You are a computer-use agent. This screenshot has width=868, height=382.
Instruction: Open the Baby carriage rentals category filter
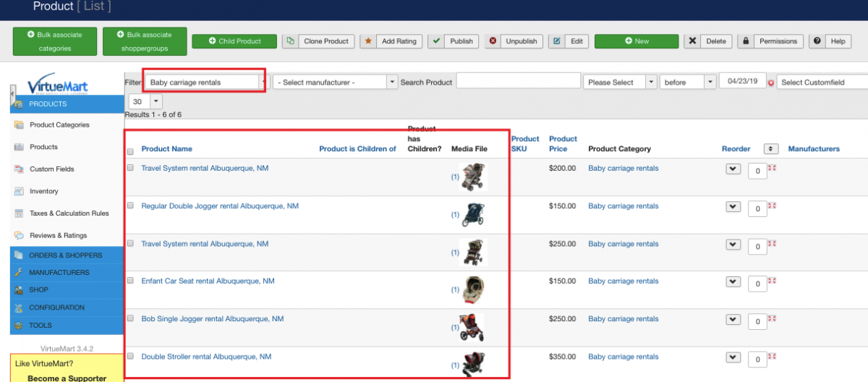pyautogui.click(x=204, y=82)
